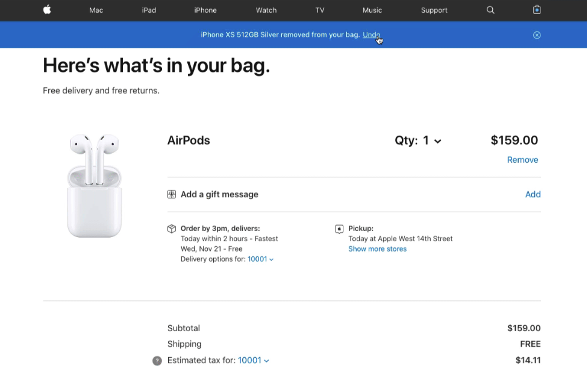Expand delivery options zip code 10001
The image size is (588, 374).
tap(260, 259)
